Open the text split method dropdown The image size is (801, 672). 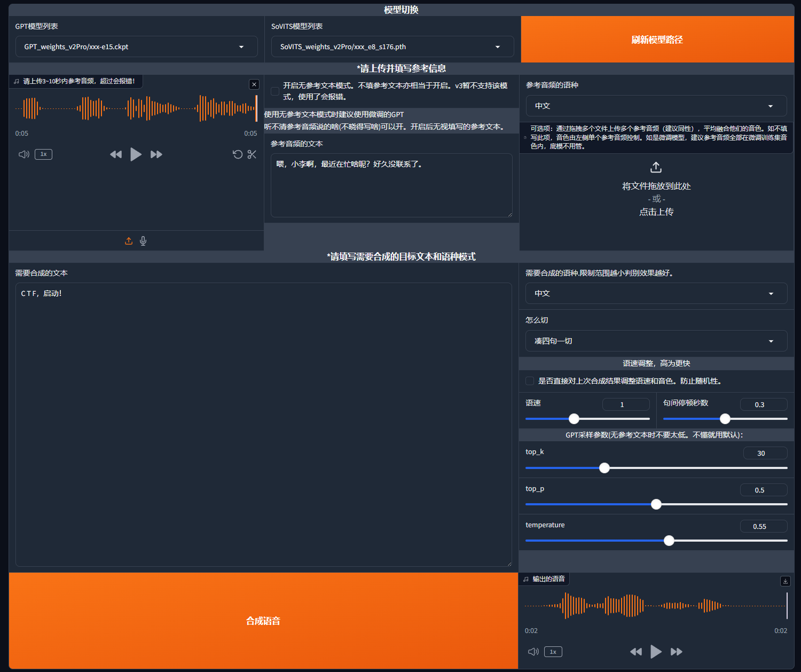(x=656, y=341)
